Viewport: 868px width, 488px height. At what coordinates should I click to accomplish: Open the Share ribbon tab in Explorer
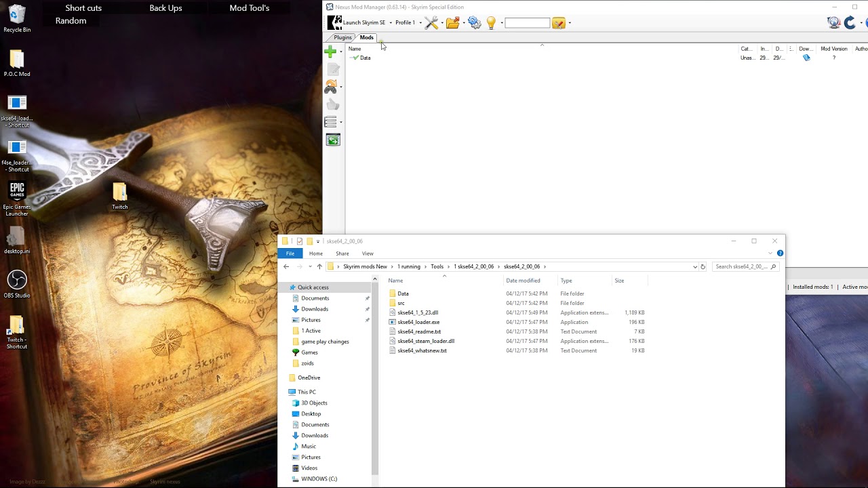[x=342, y=253]
